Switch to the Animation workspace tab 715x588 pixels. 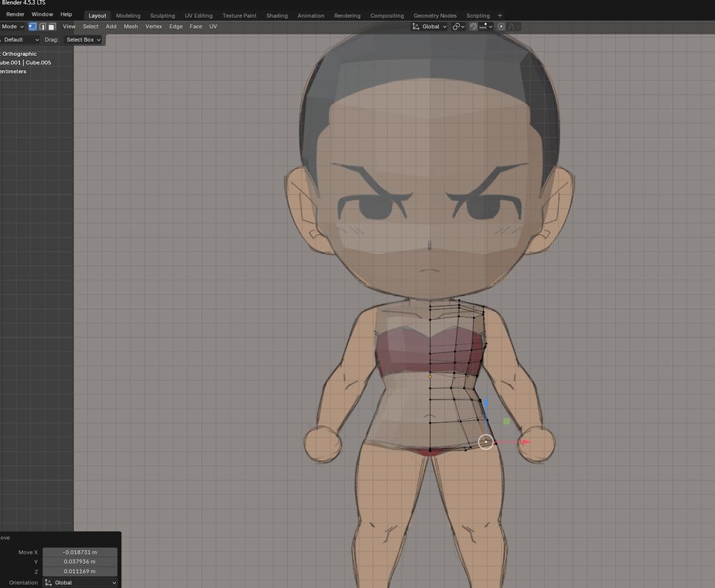[x=310, y=16]
